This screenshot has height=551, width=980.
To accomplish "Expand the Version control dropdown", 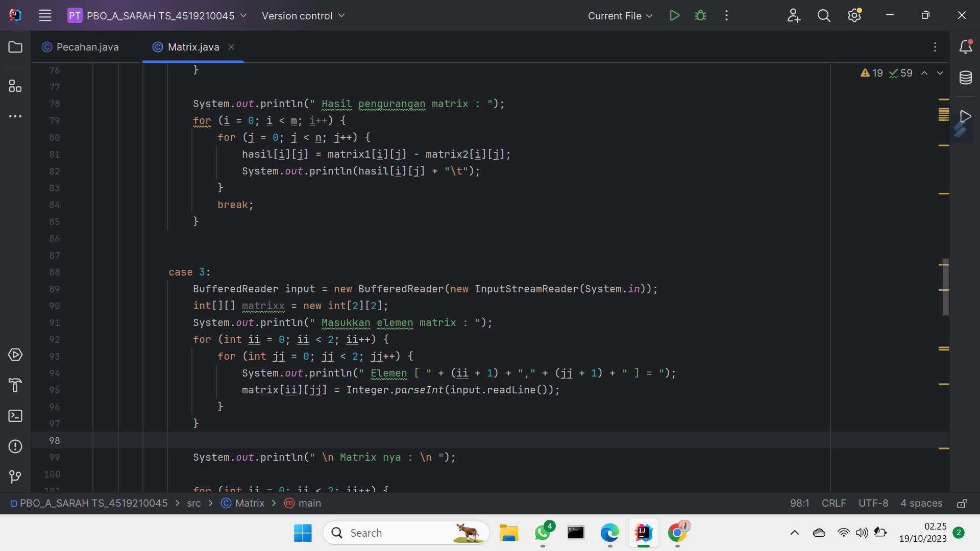I will [x=303, y=16].
